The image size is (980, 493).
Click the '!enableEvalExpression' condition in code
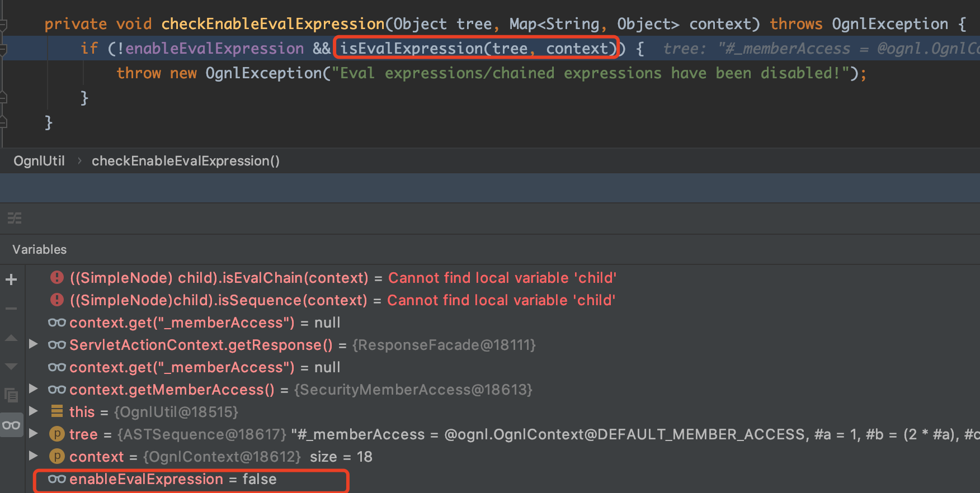coord(210,49)
